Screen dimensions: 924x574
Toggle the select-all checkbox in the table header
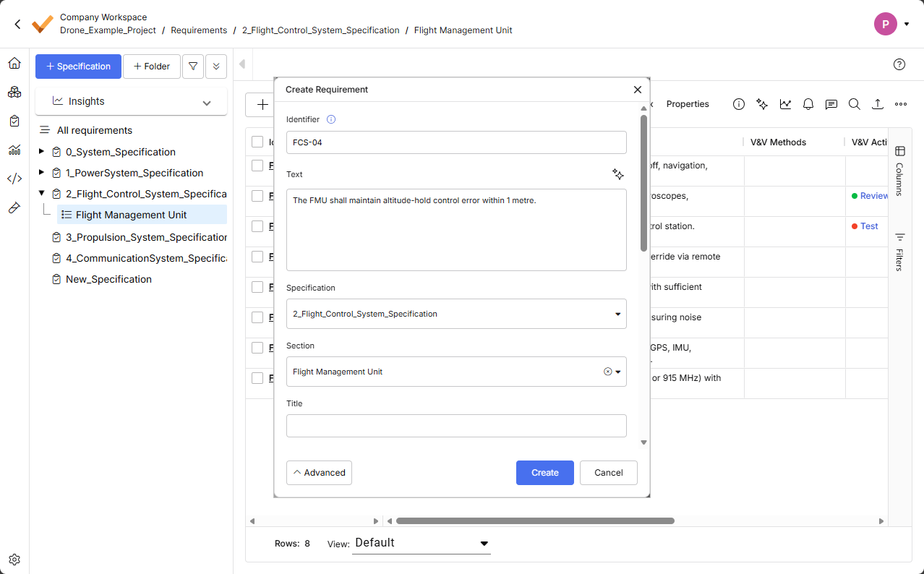[x=257, y=142]
